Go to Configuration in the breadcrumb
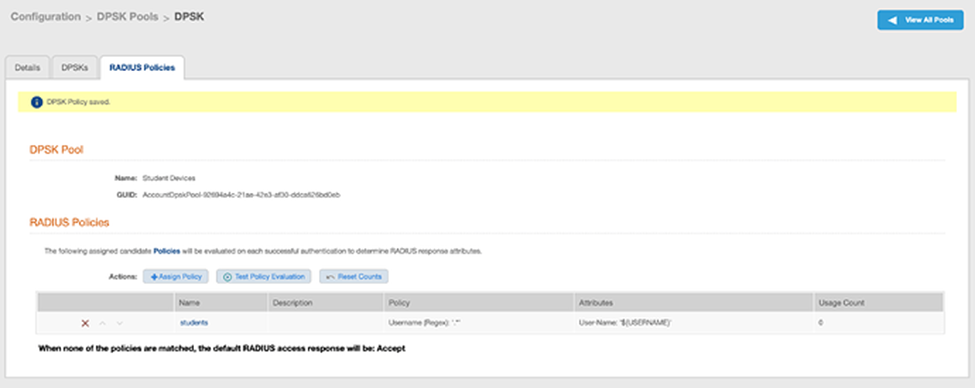975x388 pixels. click(x=45, y=17)
